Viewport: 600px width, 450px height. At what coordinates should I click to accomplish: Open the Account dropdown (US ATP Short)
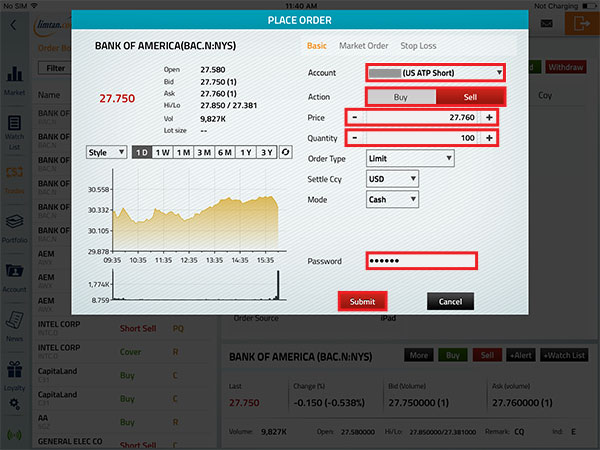coord(435,73)
